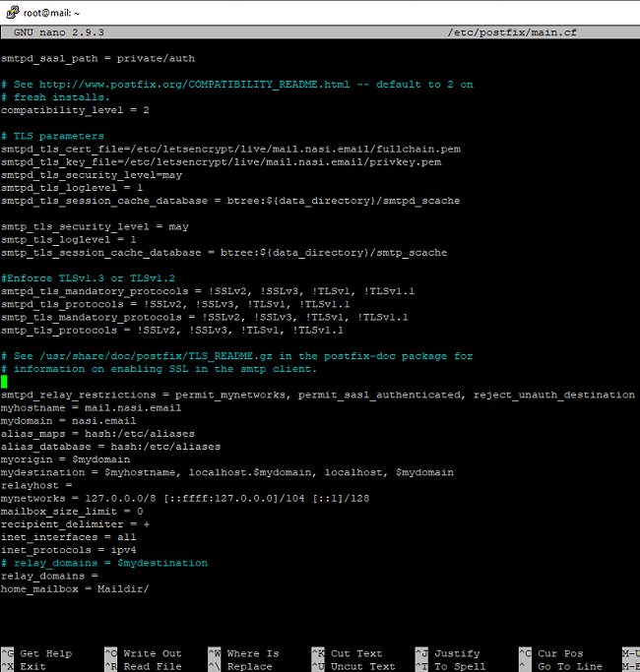Click the smtpd_relay_restrictions line
This screenshot has width=640, height=672.
click(x=318, y=395)
